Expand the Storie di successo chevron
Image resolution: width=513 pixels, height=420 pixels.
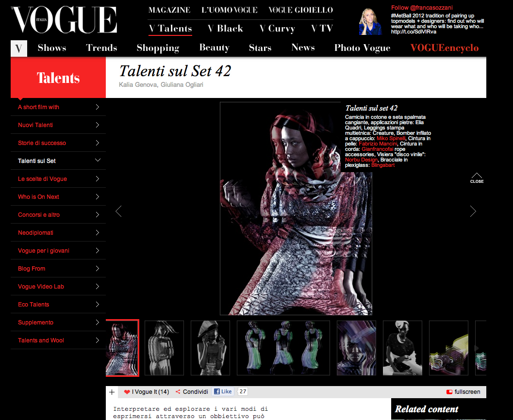pos(97,143)
